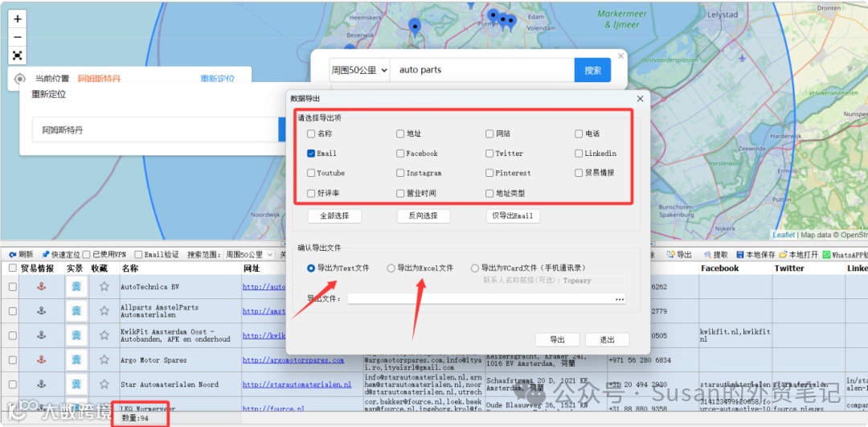868x427 pixels.
Task: Check the 营业时间 export checkbox
Action: tap(400, 193)
